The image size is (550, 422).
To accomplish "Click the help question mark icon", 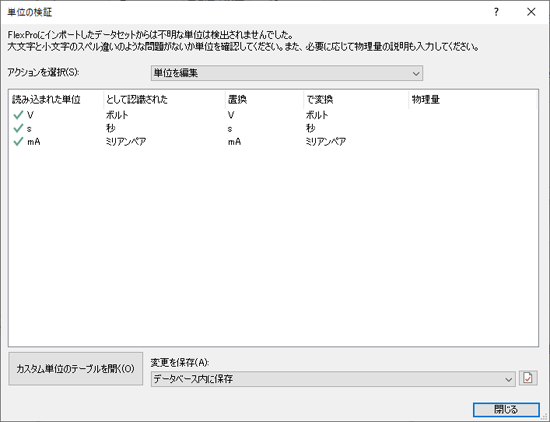I will coord(496,12).
